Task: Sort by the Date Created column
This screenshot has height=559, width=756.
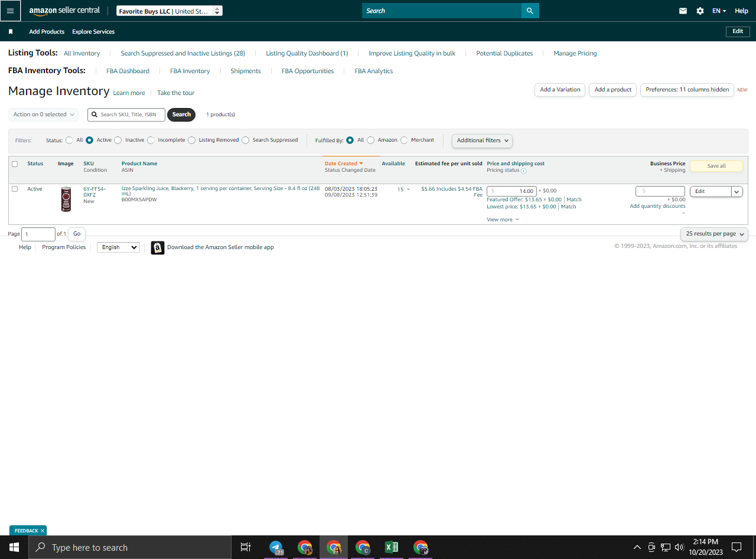Action: (x=344, y=164)
